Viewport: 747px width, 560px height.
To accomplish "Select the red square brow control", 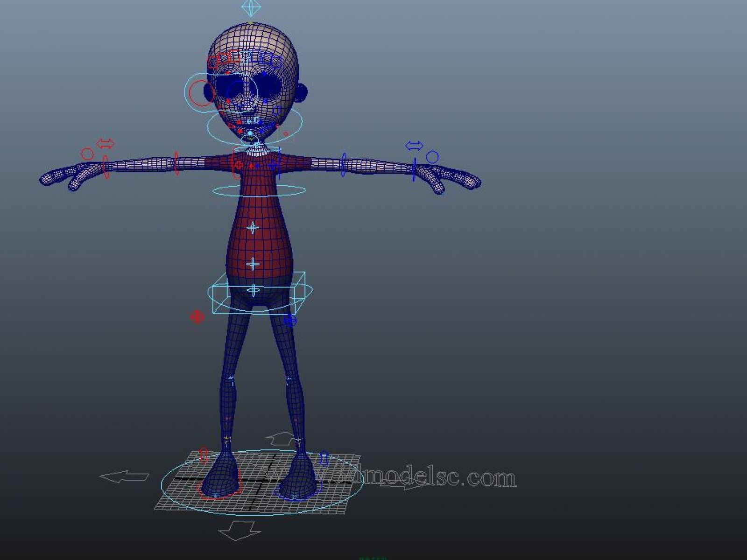I will tap(214, 62).
